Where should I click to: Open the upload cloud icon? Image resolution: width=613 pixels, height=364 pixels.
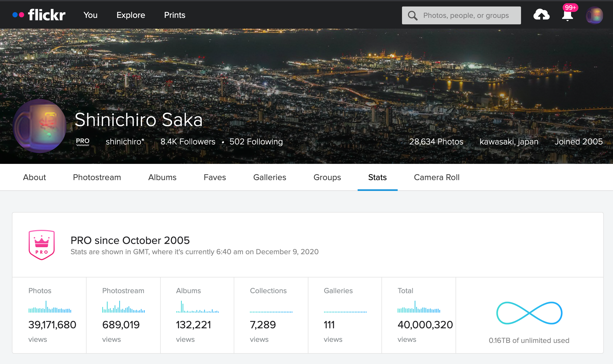pyautogui.click(x=541, y=15)
